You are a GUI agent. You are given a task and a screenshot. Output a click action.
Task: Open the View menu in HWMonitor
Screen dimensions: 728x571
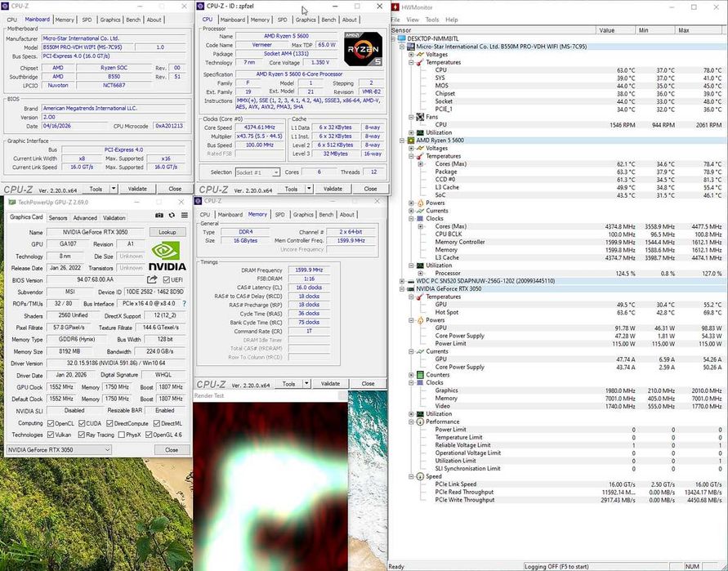tap(413, 20)
